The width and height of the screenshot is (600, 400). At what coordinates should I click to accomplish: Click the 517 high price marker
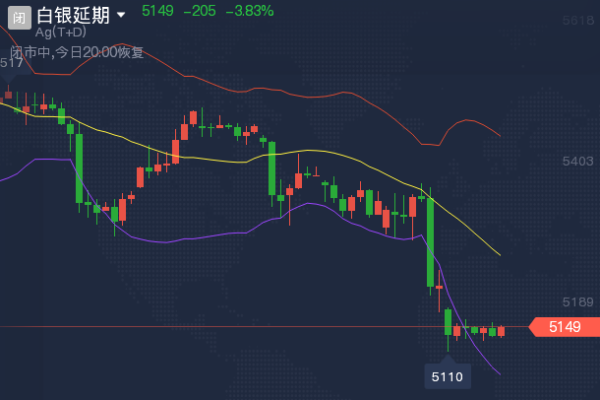[x=11, y=62]
